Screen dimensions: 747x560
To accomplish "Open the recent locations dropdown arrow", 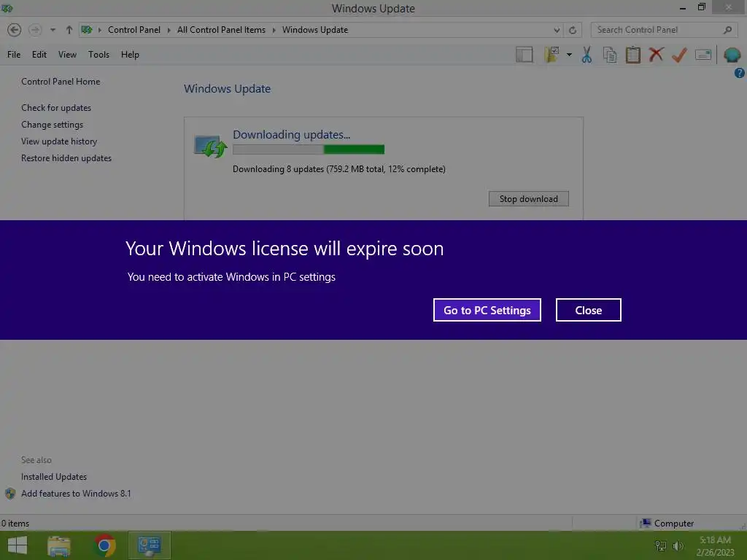I will [x=53, y=30].
